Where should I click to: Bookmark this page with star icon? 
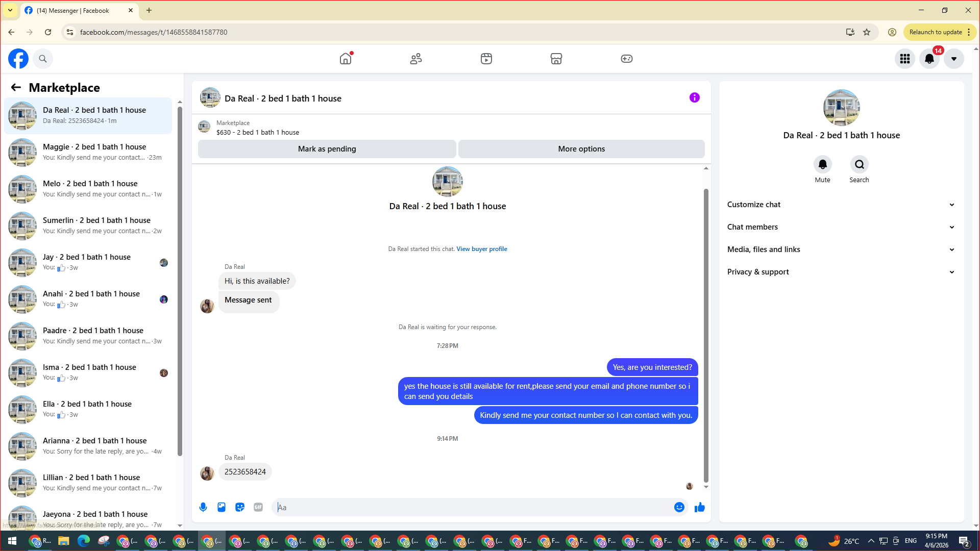(867, 32)
